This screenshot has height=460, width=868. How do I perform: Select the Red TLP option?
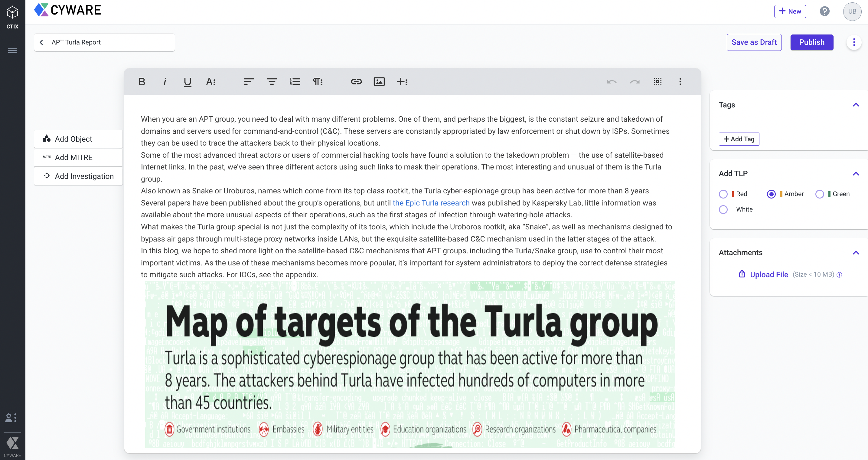pos(723,194)
